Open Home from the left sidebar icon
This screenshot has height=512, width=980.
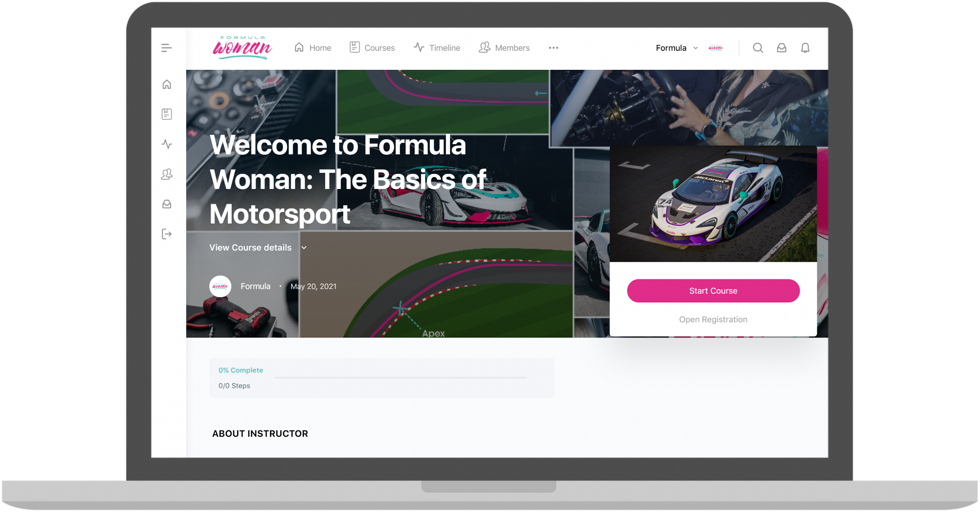pos(167,85)
